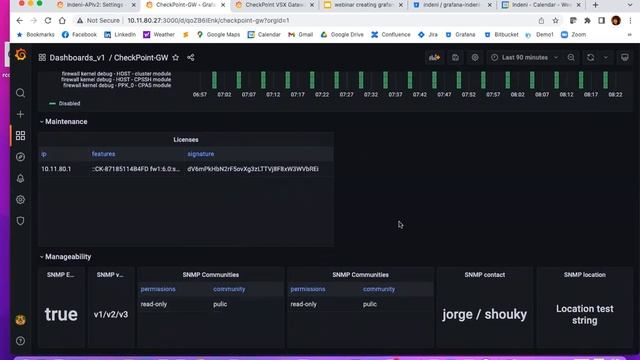Open the CheckPoint-GW title link
The image size is (640, 360).
point(141,58)
